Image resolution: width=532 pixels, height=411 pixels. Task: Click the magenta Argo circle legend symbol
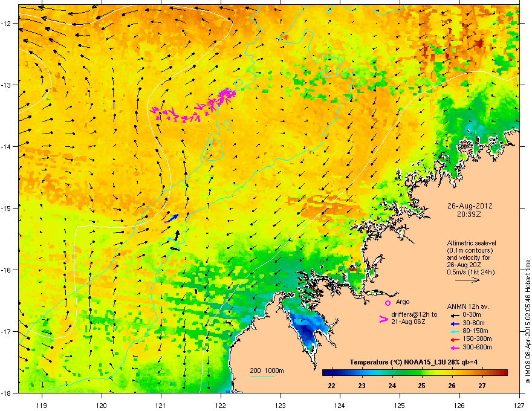[388, 303]
